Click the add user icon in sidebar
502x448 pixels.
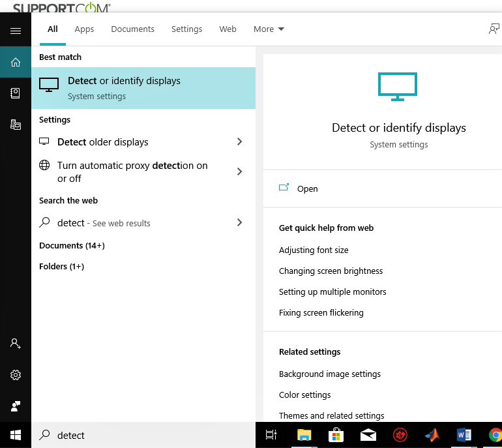[x=16, y=343]
